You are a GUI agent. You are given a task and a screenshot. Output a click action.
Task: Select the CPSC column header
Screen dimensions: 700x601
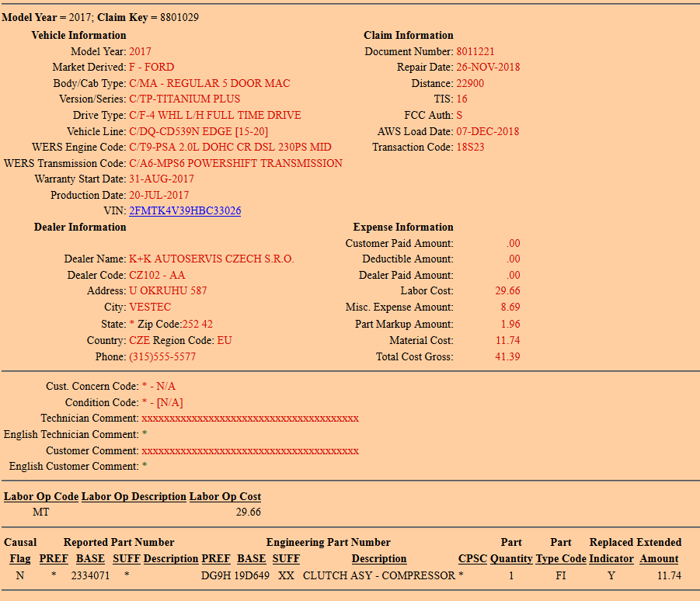(x=472, y=559)
